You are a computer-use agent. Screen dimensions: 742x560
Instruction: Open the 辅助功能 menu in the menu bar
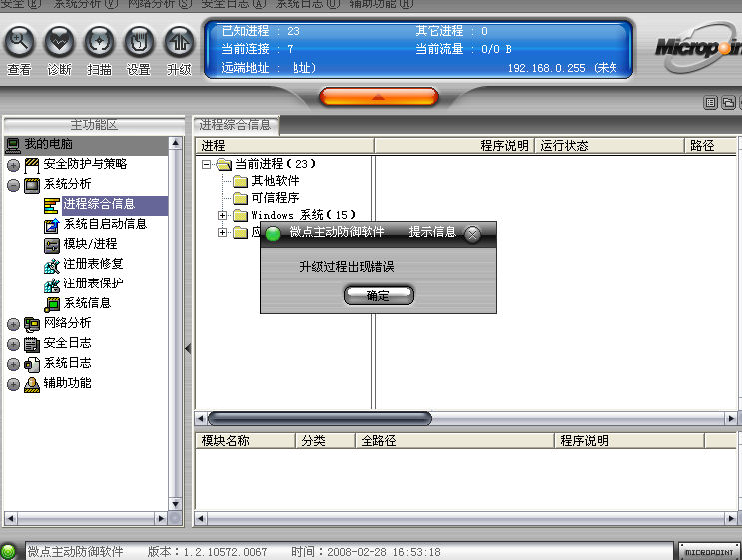coord(380,4)
